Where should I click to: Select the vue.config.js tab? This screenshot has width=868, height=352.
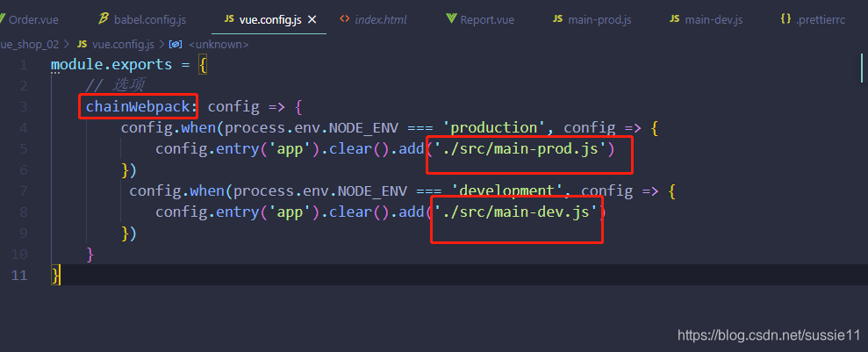click(x=270, y=20)
